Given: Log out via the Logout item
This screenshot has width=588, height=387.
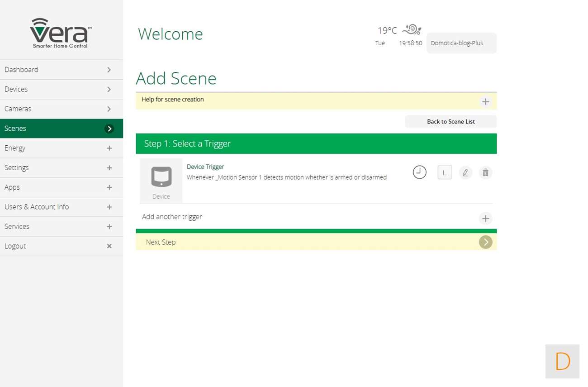Looking at the screenshot, I should (62, 246).
